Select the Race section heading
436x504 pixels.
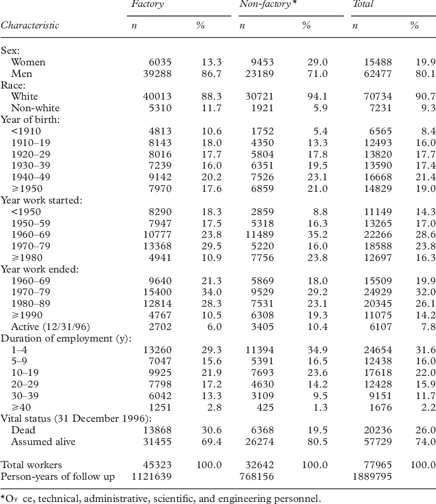click(x=11, y=85)
